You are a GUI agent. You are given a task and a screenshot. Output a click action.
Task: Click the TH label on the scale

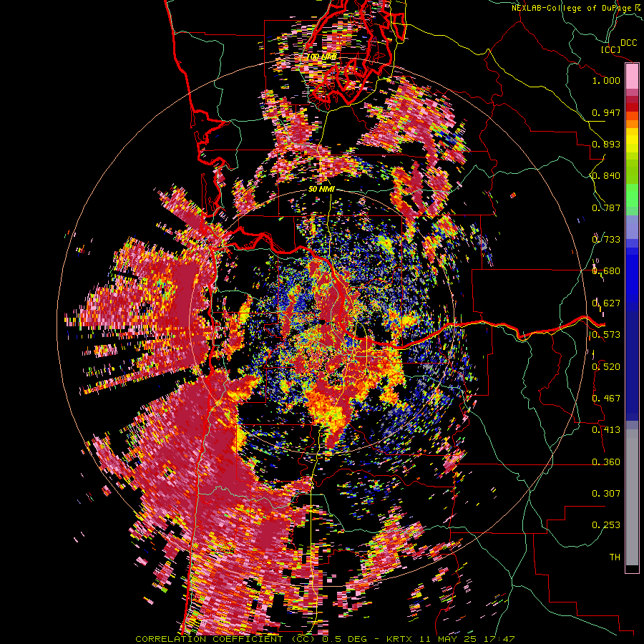pos(615,557)
